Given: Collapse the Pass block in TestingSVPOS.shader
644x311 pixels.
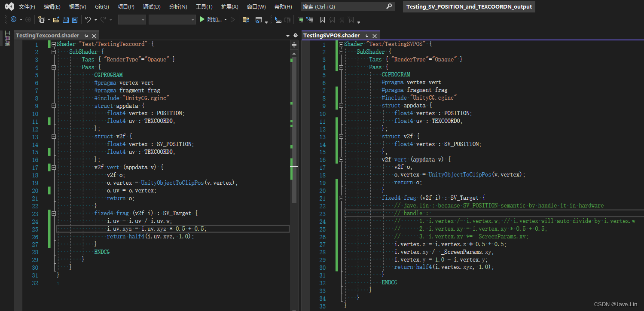Looking at the screenshot, I should click(x=341, y=67).
